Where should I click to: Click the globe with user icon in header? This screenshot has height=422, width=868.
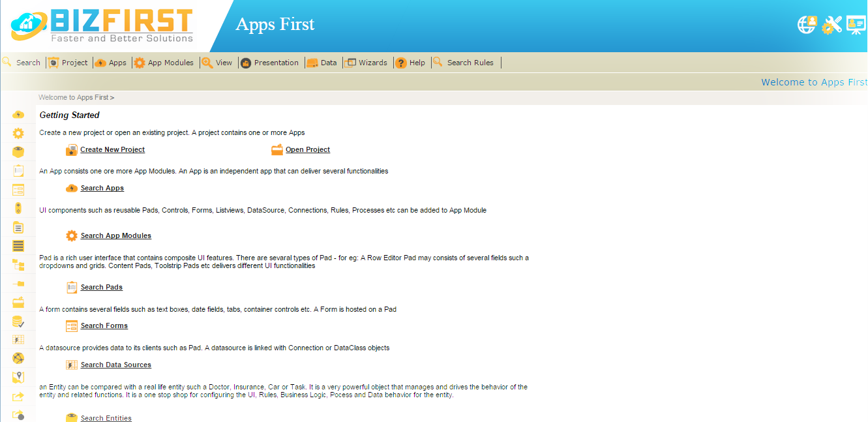(x=807, y=25)
